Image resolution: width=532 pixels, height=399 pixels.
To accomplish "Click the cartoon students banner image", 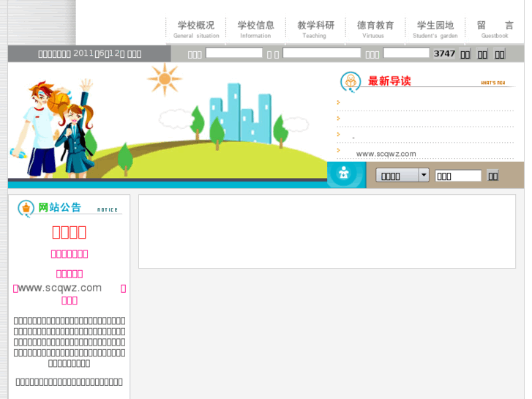I will tap(168, 121).
